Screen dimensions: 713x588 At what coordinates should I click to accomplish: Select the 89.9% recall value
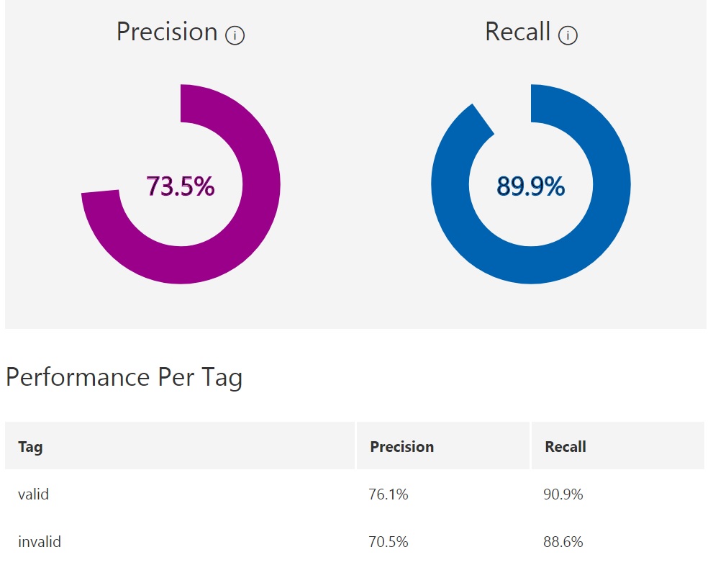(530, 186)
